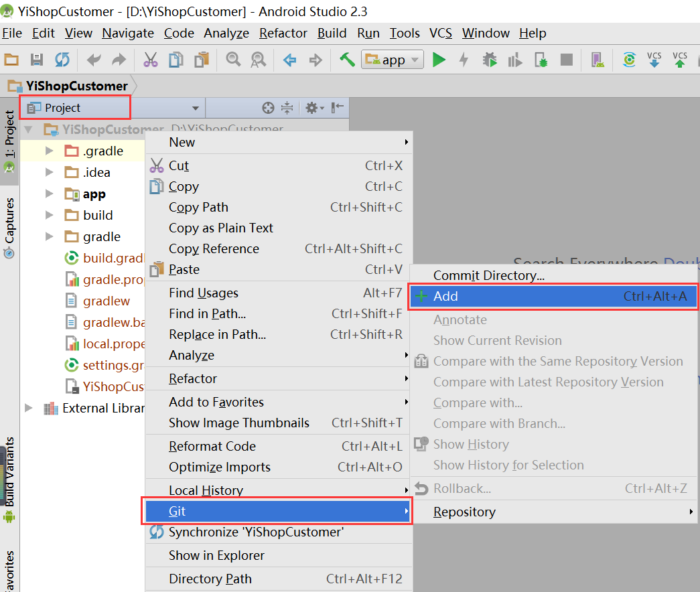Expand the External Libraries tree node
Screen dimensions: 700x592
click(29, 409)
